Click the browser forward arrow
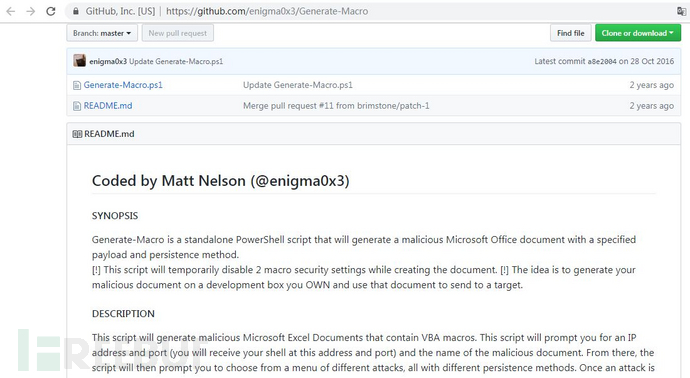Viewport: 690px width, 378px height. [30, 11]
